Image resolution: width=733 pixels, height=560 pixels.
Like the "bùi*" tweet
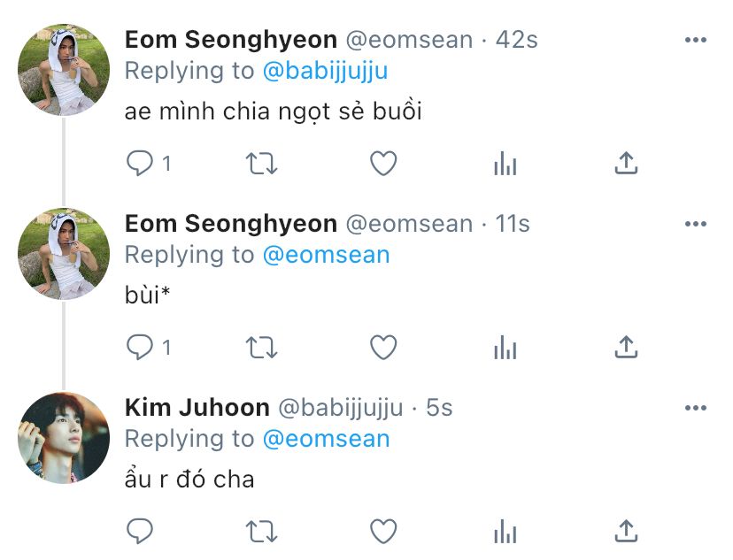382,348
